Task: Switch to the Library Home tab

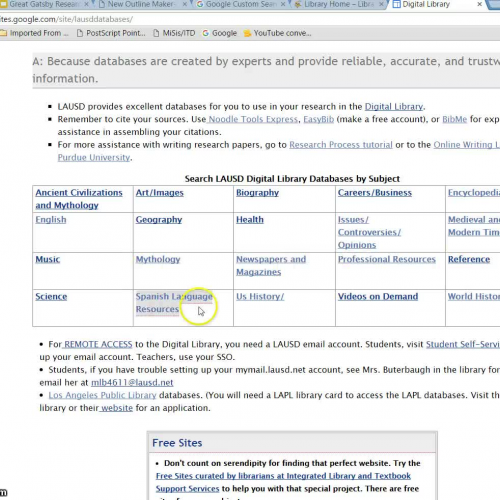Action: pos(338,4)
